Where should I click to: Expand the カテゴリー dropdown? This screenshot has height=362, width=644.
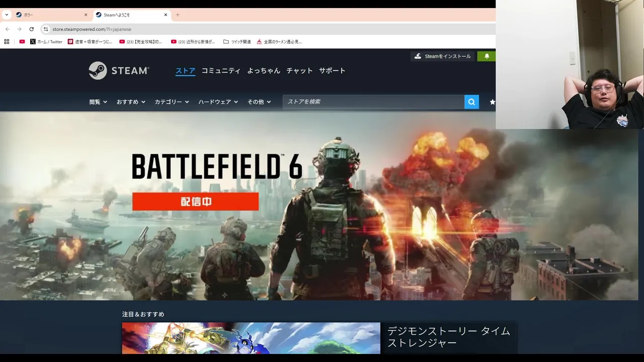(172, 102)
